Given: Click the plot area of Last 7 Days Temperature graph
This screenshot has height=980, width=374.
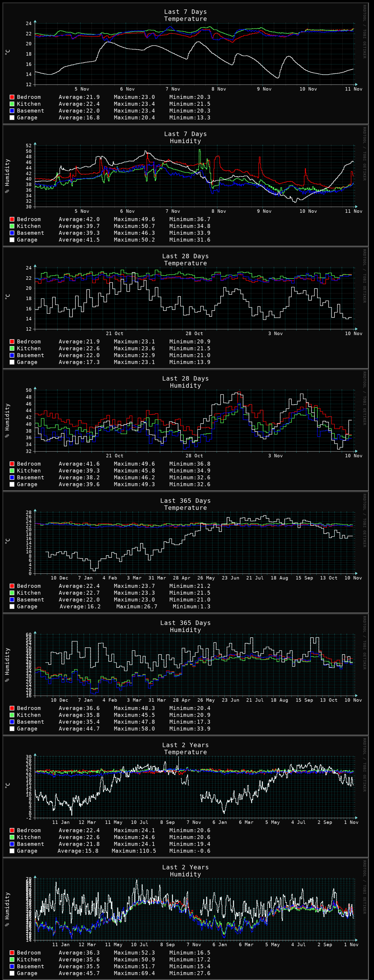Looking at the screenshot, I should pyautogui.click(x=194, y=54).
